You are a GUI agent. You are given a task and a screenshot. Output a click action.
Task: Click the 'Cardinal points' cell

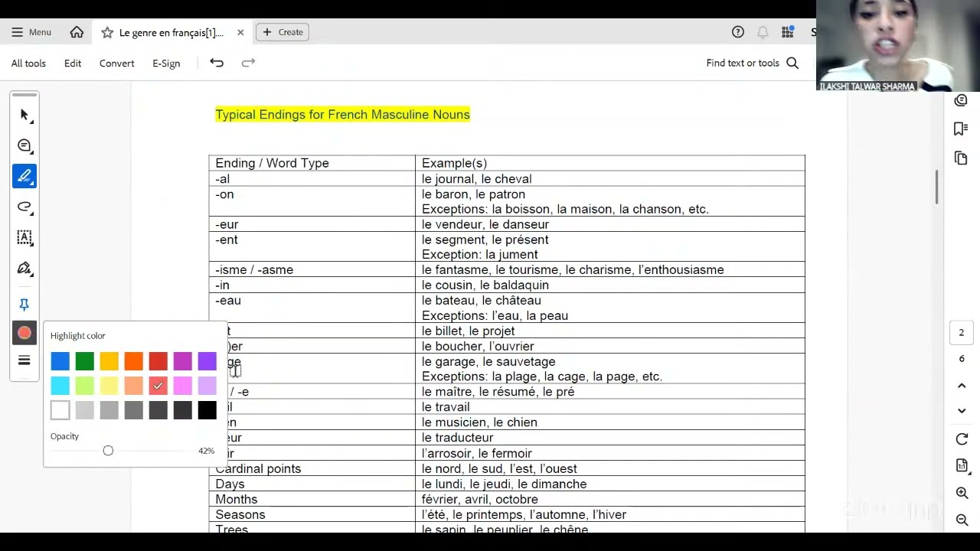tap(312, 468)
